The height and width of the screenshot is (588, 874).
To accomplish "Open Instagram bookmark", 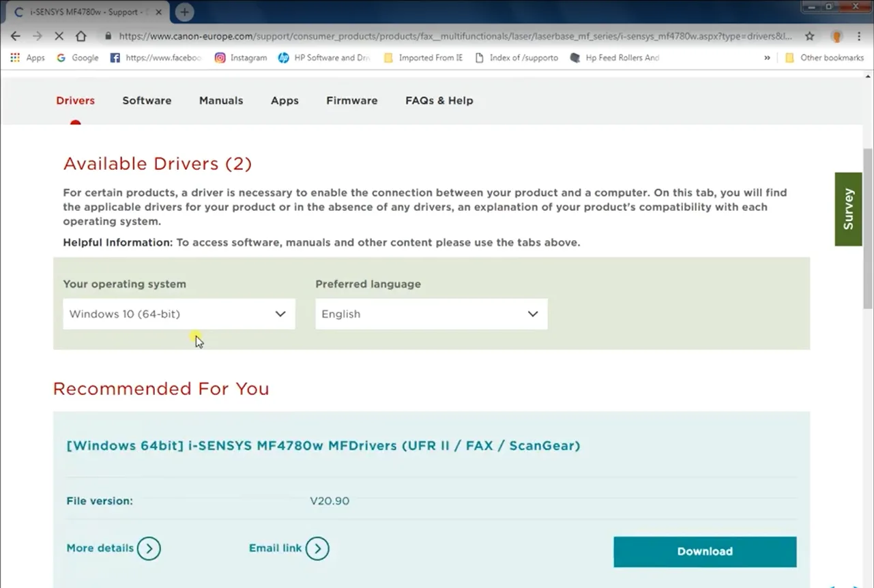I will tap(241, 58).
